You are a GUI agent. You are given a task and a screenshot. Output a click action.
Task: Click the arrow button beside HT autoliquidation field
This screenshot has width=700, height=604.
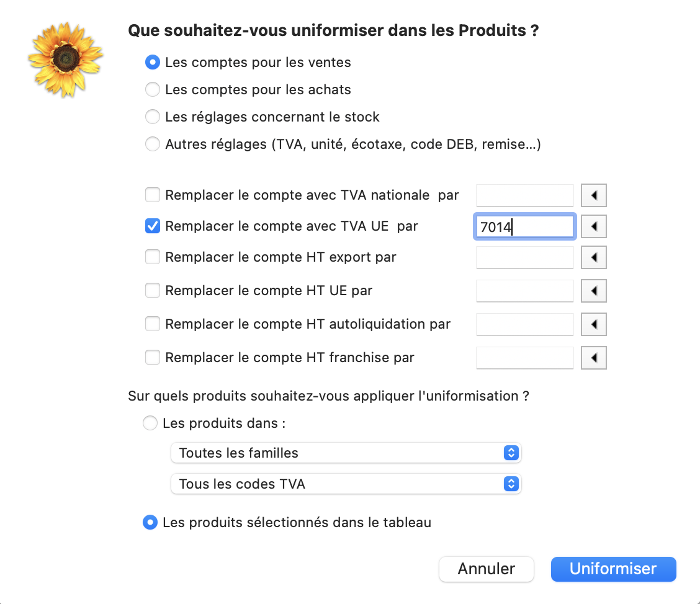[593, 324]
